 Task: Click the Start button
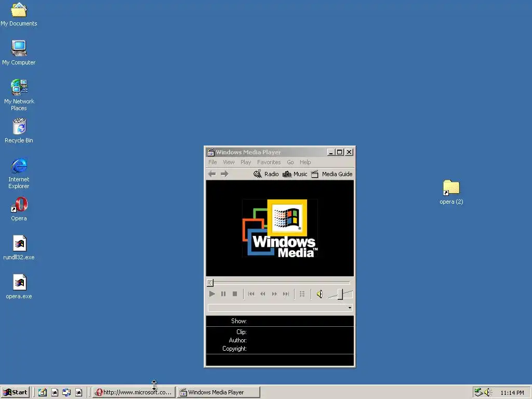[x=15, y=392]
